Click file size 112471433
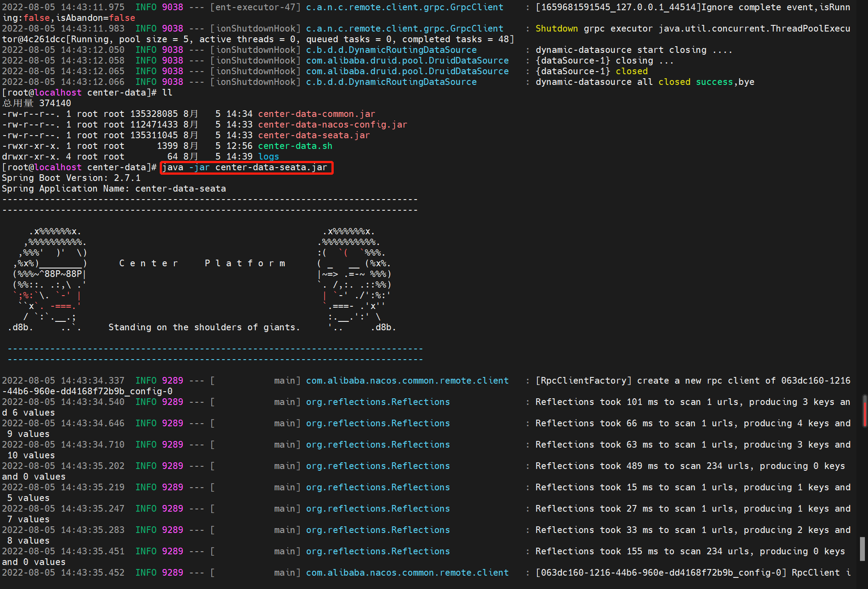 tap(154, 124)
